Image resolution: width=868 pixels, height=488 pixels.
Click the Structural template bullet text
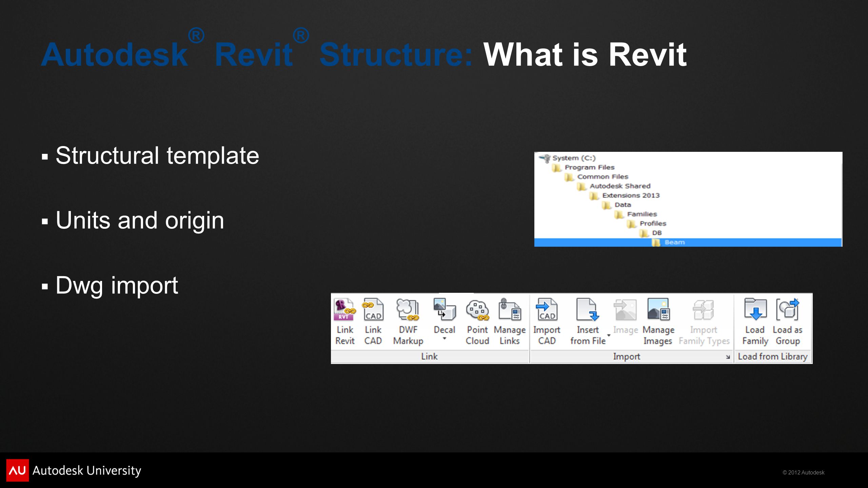[157, 156]
